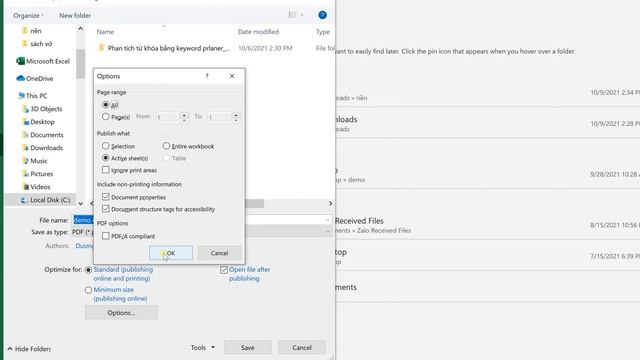The image size is (640, 360).
Task: Click the Options... button in the save dialog
Action: click(x=121, y=313)
